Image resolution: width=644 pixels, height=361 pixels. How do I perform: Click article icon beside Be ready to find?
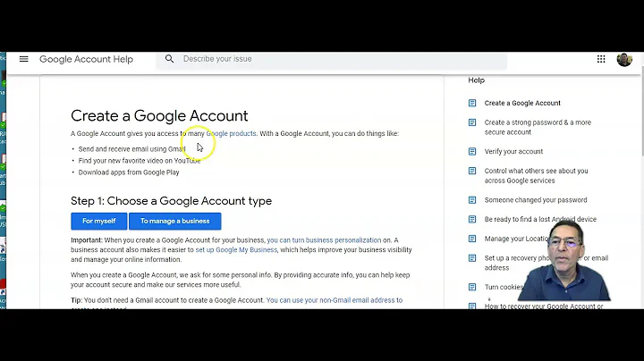(472, 219)
